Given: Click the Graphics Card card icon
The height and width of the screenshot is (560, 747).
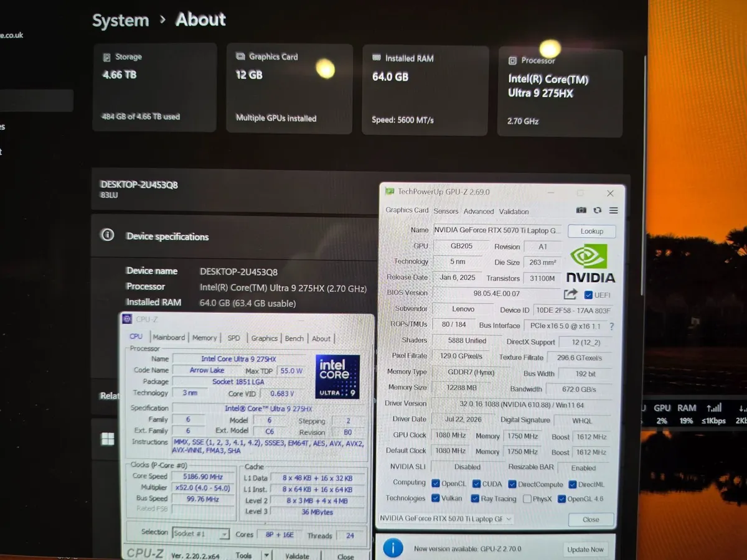Looking at the screenshot, I should coord(240,56).
